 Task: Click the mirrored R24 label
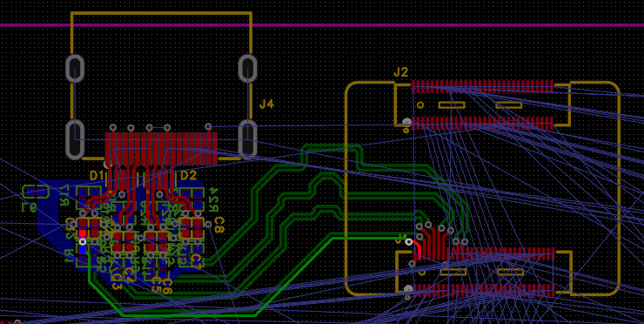coord(213,199)
